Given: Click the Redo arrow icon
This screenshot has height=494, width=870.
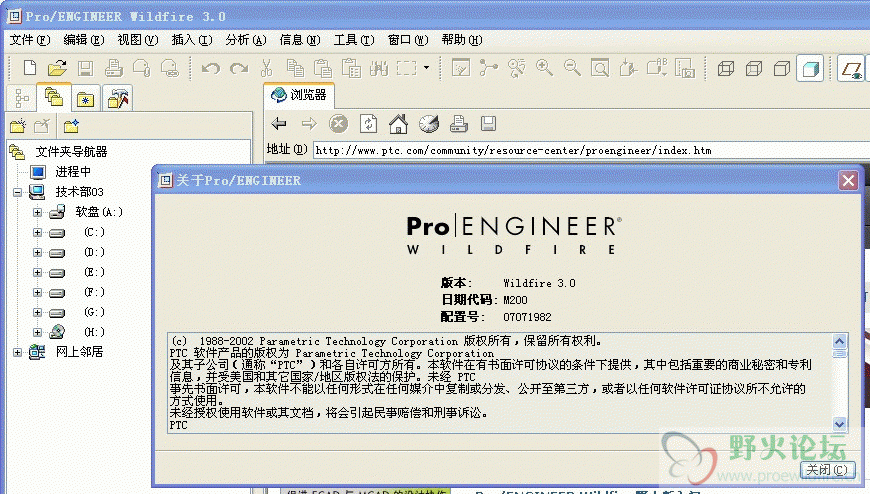Looking at the screenshot, I should 239,68.
